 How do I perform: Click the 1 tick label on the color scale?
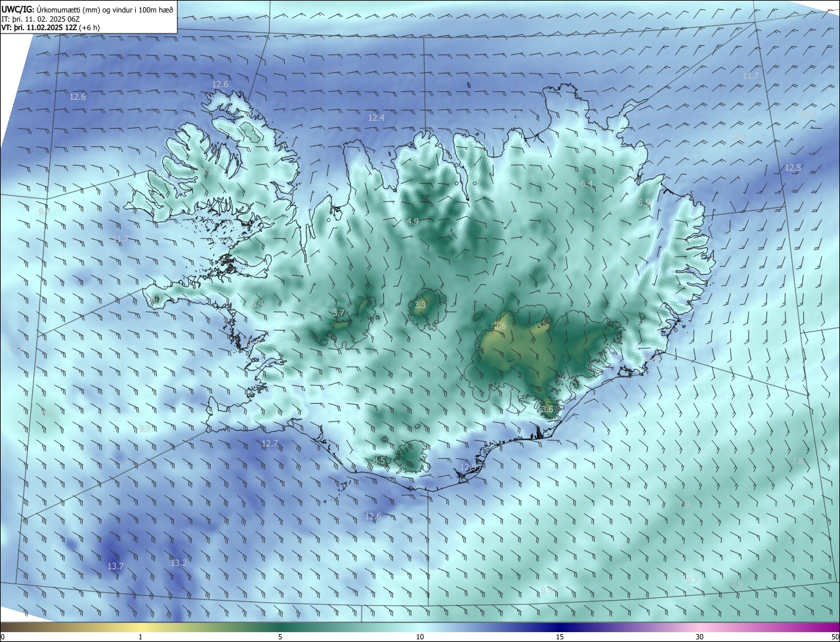140,637
